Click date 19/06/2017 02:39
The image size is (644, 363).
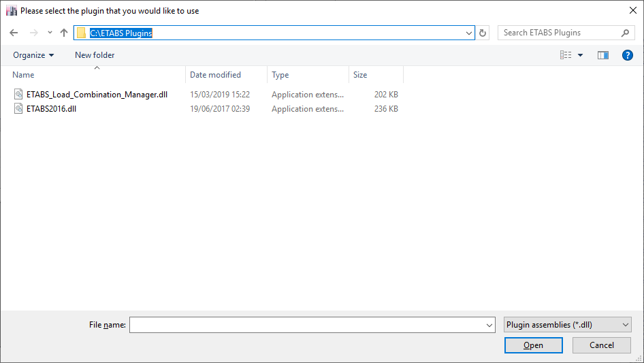[220, 109]
